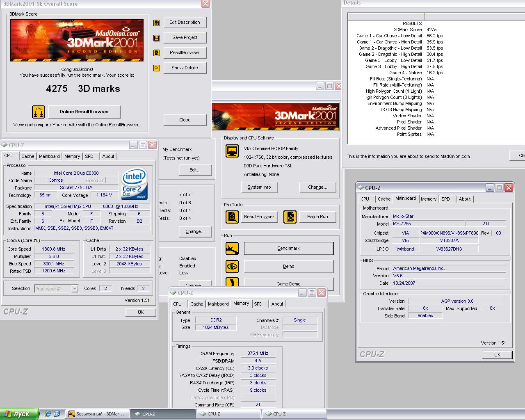The width and height of the screenshot is (525, 420).
Task: Click the Benchmark run icon
Action: tap(232, 248)
